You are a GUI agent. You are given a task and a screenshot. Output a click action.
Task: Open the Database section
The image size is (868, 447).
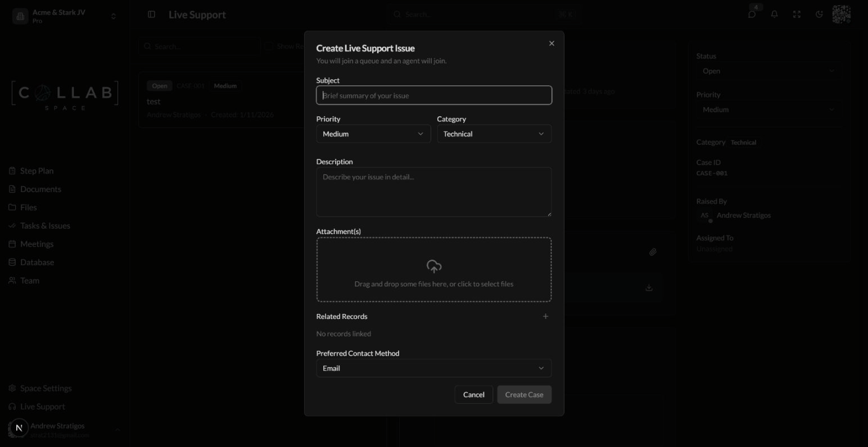pos(38,262)
